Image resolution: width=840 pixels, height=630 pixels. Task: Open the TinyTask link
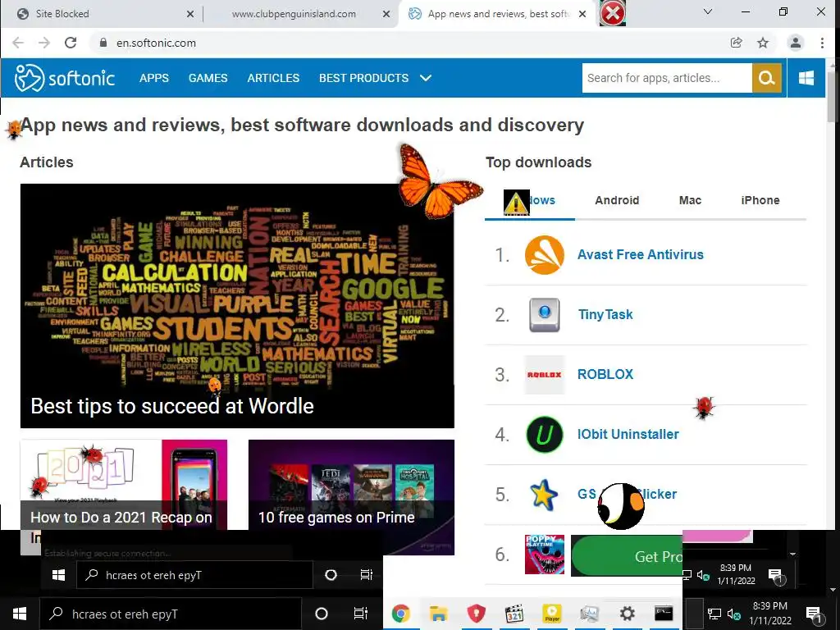click(x=605, y=314)
